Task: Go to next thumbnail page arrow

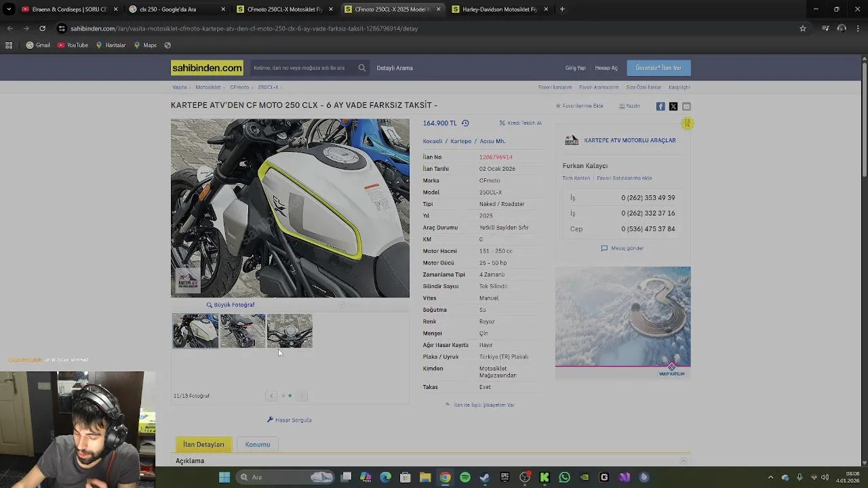Action: click(x=302, y=396)
